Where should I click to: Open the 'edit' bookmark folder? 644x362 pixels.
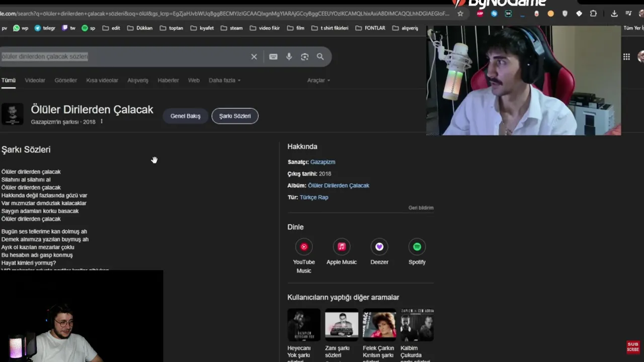[x=111, y=28]
